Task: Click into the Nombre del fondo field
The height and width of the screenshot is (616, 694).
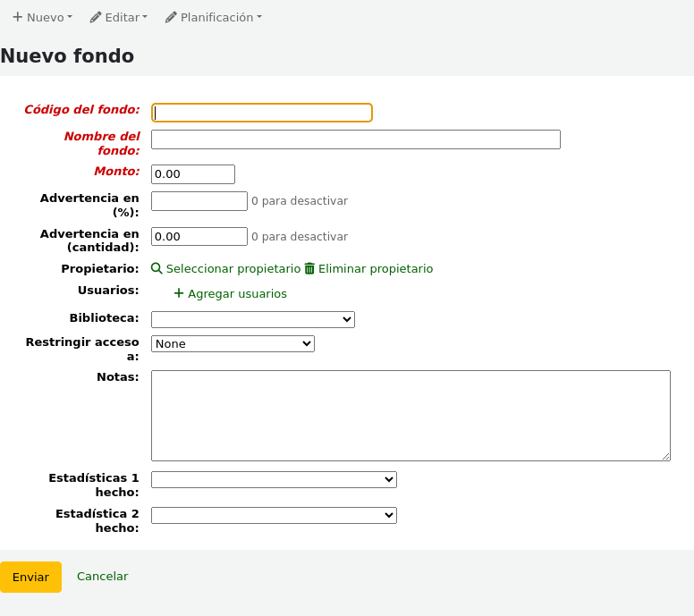Action: (355, 139)
